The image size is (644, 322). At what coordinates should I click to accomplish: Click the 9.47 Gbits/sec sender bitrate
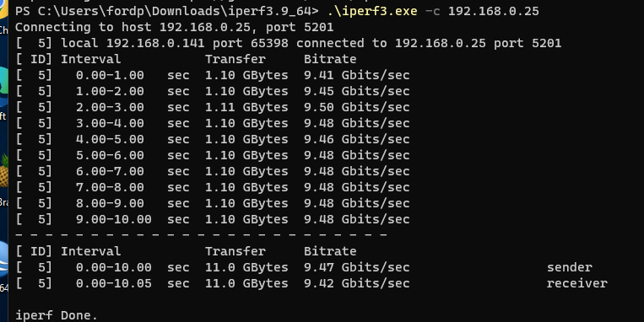(356, 267)
